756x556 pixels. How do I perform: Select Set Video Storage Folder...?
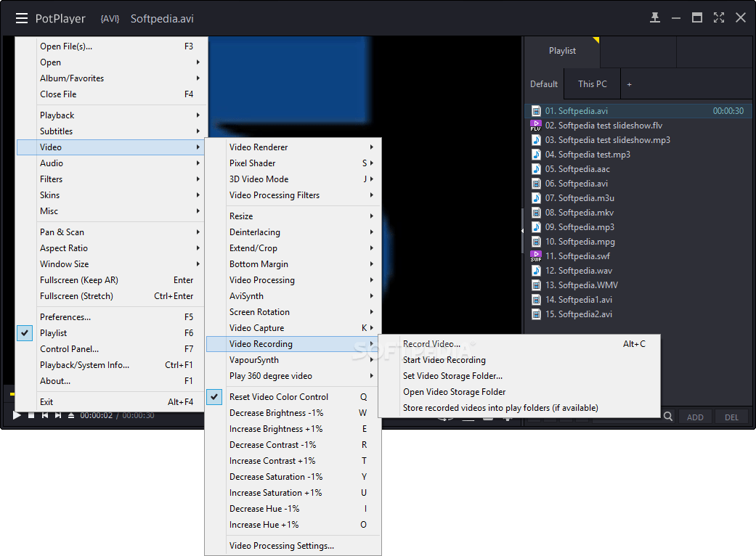(519, 376)
